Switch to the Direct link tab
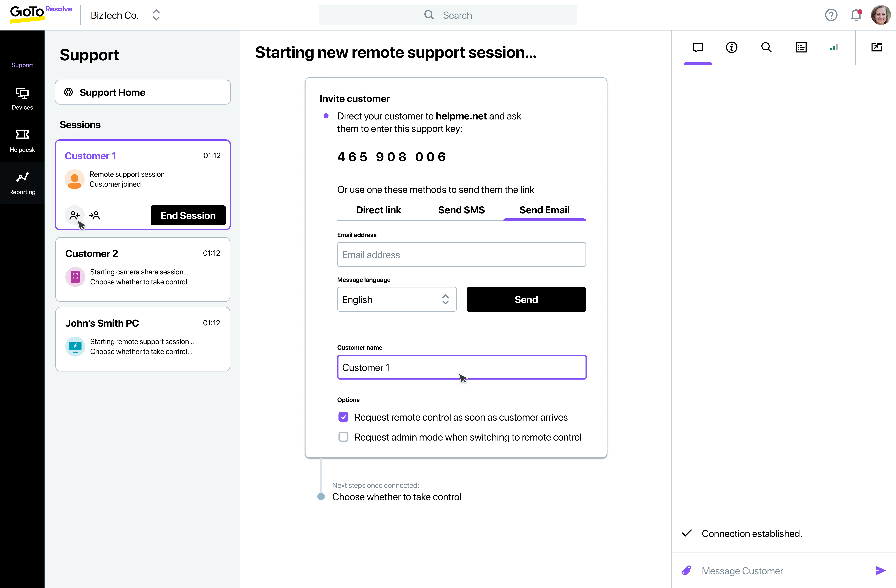896x588 pixels. (378, 210)
